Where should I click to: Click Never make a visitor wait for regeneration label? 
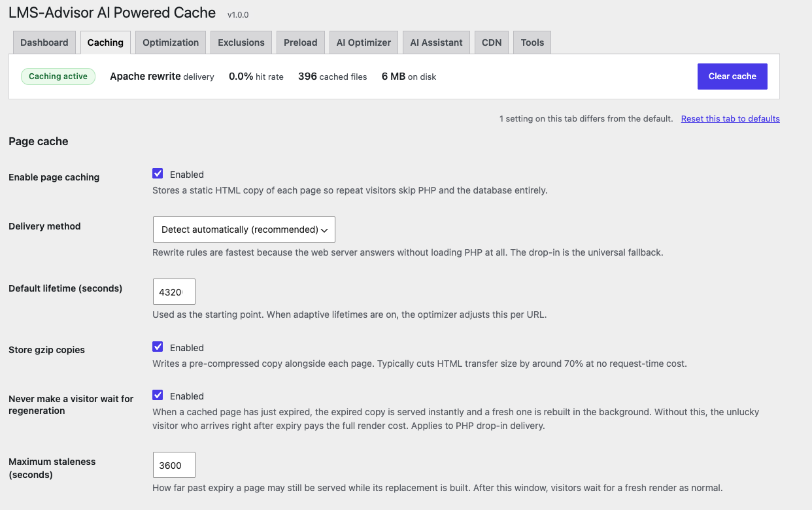pos(71,405)
